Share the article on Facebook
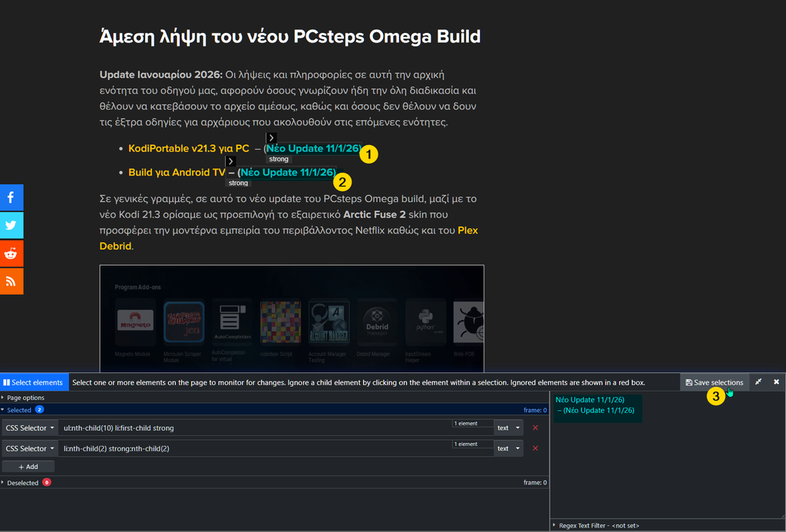The height and width of the screenshot is (532, 786). [11, 197]
